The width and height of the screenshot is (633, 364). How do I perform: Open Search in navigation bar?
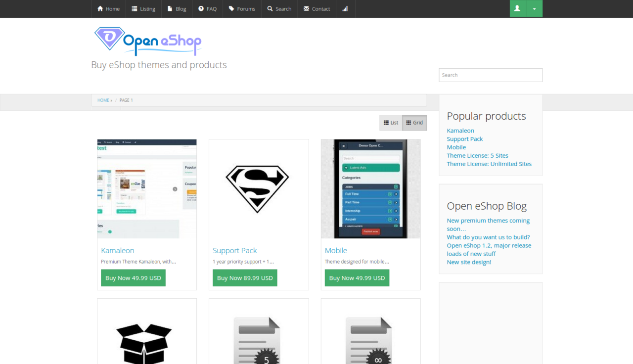(x=279, y=9)
